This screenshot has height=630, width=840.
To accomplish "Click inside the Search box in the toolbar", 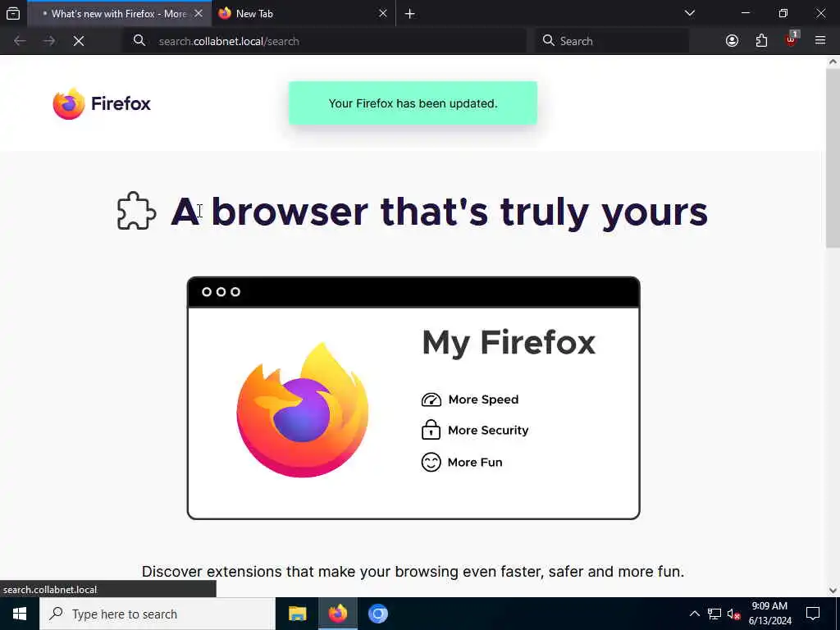I will tap(612, 41).
